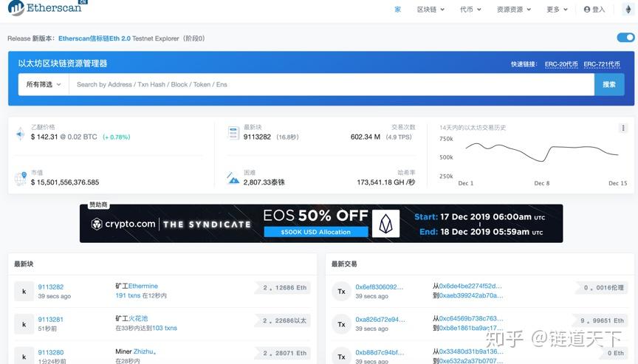
Task: Open block 9113280 link
Action: click(x=51, y=352)
